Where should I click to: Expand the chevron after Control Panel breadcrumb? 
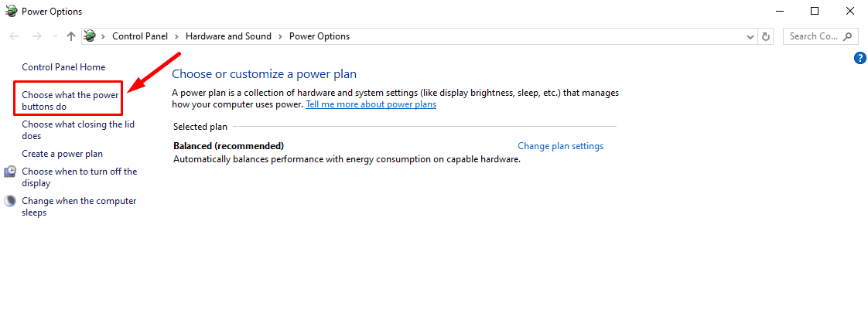(176, 36)
